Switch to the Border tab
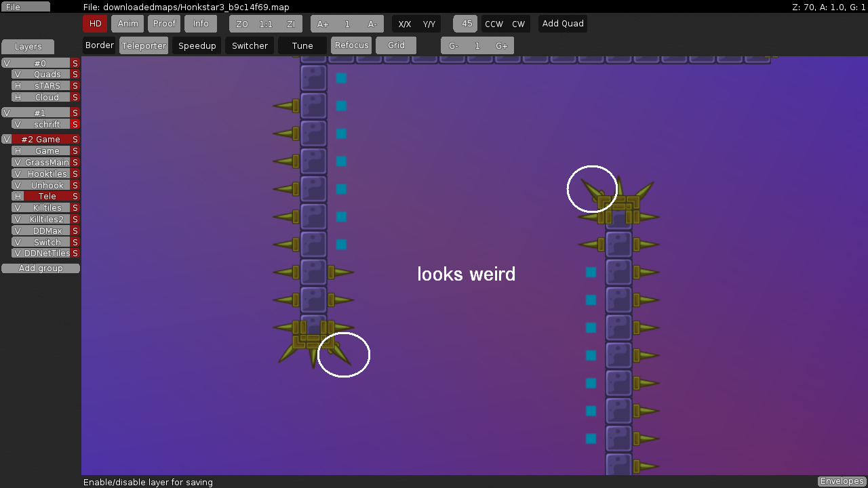The image size is (868, 488). pyautogui.click(x=99, y=45)
